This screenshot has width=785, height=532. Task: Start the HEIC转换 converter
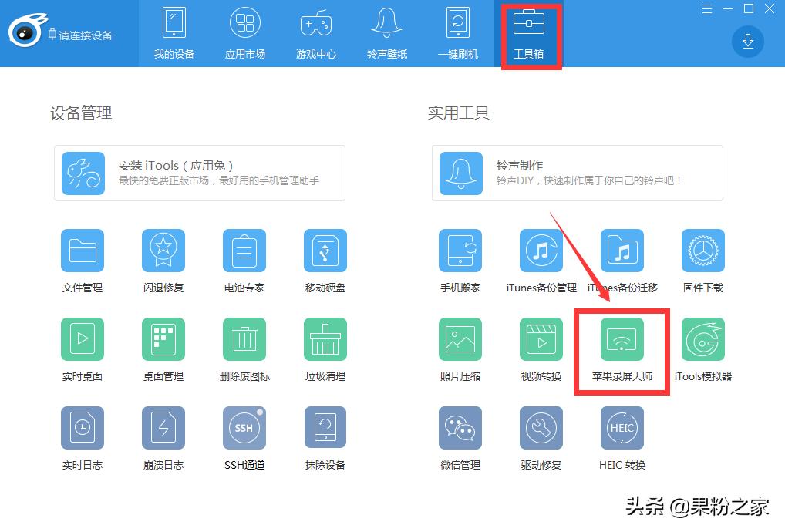click(622, 427)
